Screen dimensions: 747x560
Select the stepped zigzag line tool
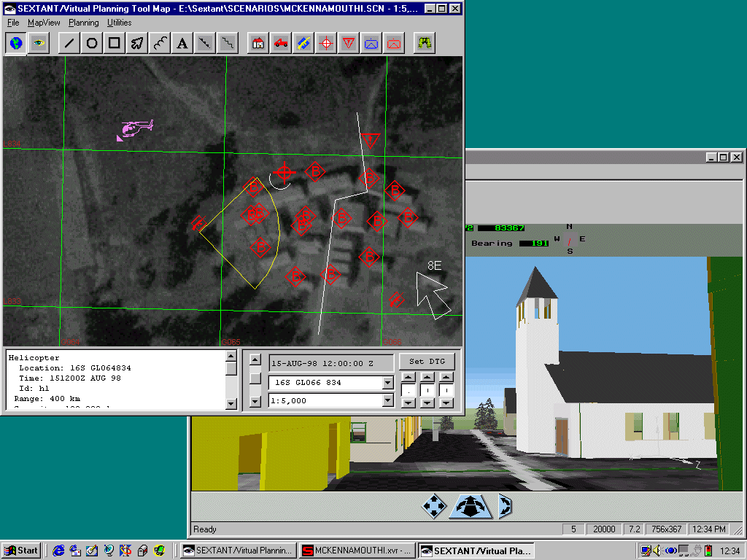(228, 43)
